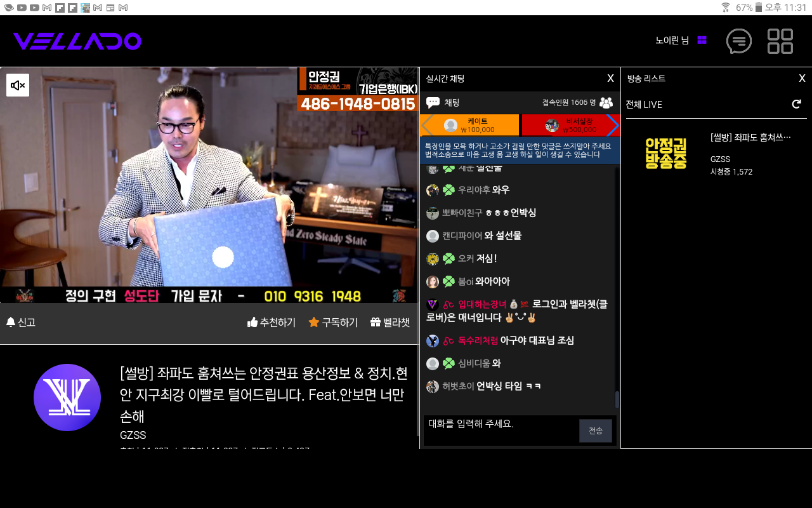Click the 채팅 speech bubble icon

pos(433,102)
